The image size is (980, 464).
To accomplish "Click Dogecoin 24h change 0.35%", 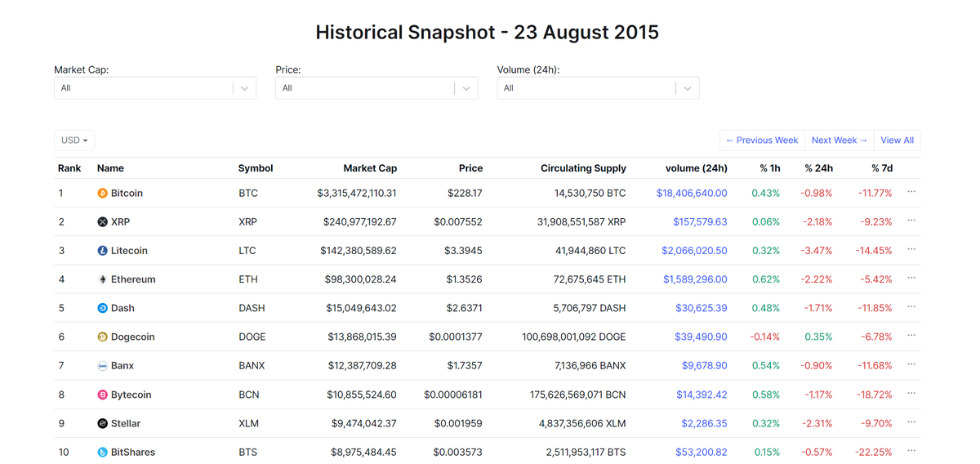I will click(x=818, y=337).
